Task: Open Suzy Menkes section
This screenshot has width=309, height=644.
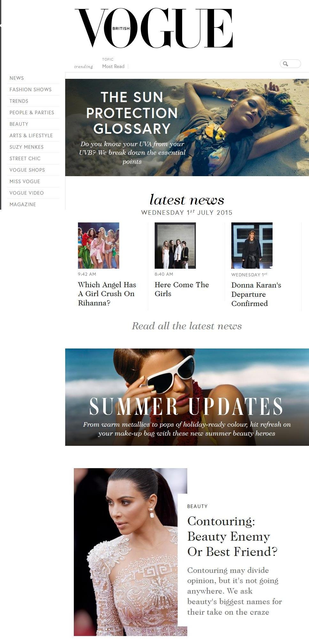Action: pyautogui.click(x=27, y=147)
